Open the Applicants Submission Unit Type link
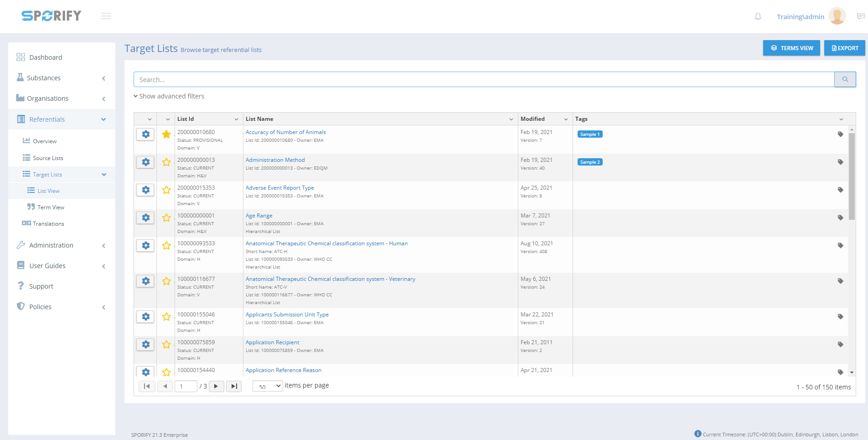 pos(287,315)
